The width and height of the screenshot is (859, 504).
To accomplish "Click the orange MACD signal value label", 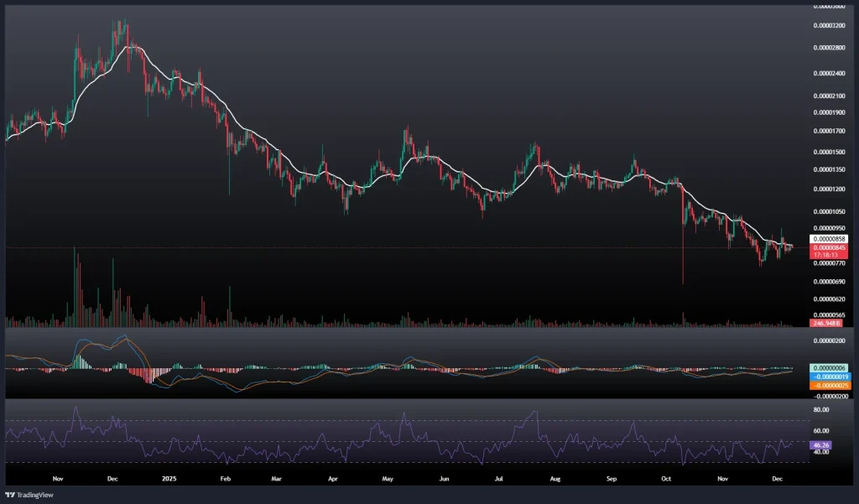I will click(827, 384).
